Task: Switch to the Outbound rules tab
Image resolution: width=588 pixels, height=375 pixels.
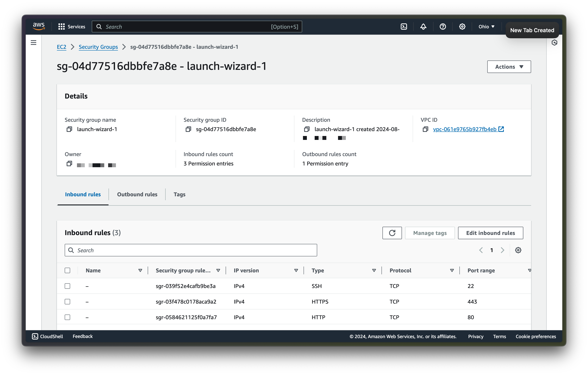Action: 137,194
